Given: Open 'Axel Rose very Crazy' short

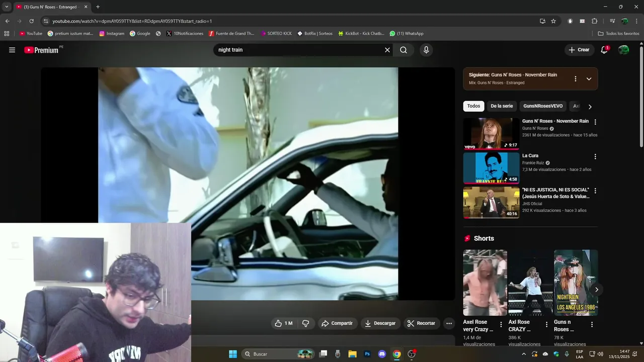Looking at the screenshot, I should [485, 283].
